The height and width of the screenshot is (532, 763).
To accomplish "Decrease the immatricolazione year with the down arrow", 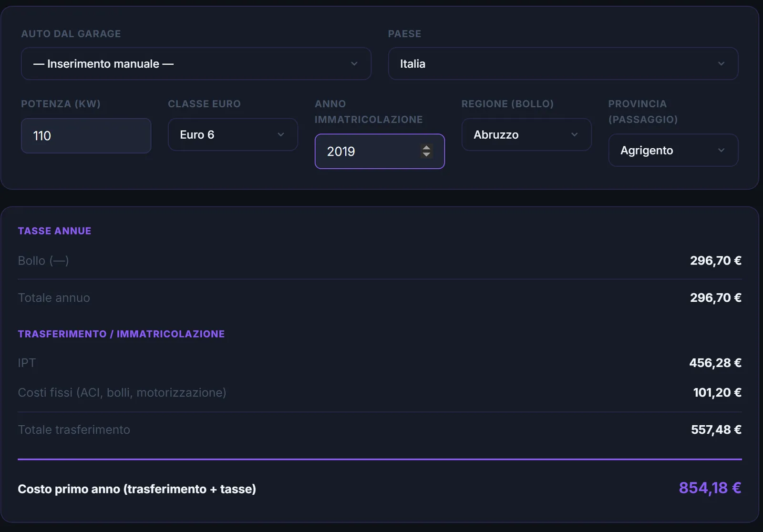I will pyautogui.click(x=426, y=154).
